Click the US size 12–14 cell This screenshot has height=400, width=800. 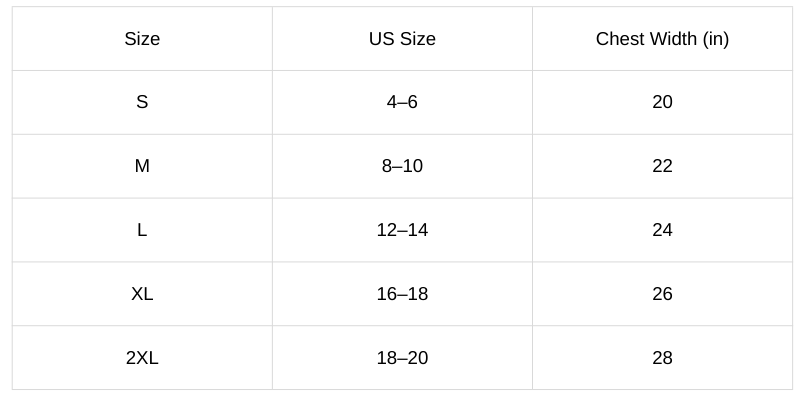pyautogui.click(x=402, y=230)
